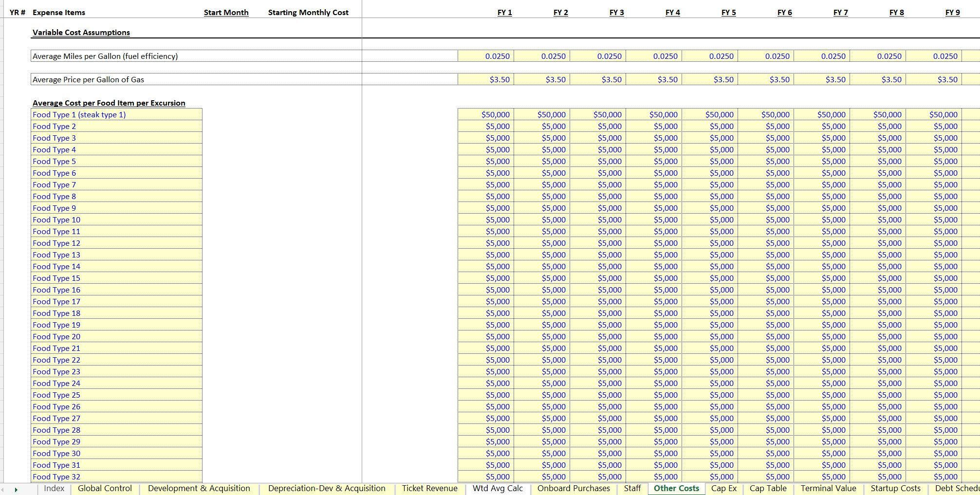
Task: Open the Development & Acquisition tab
Action: coord(199,488)
